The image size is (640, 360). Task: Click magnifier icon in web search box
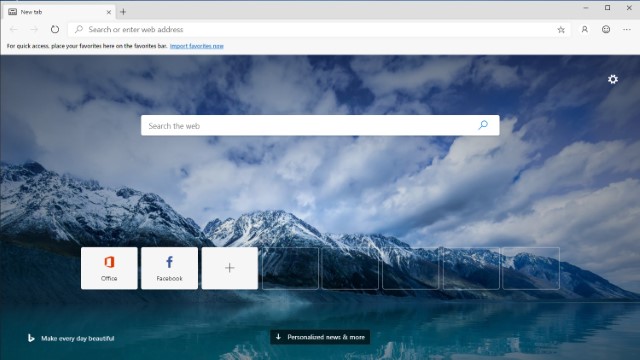click(x=483, y=125)
